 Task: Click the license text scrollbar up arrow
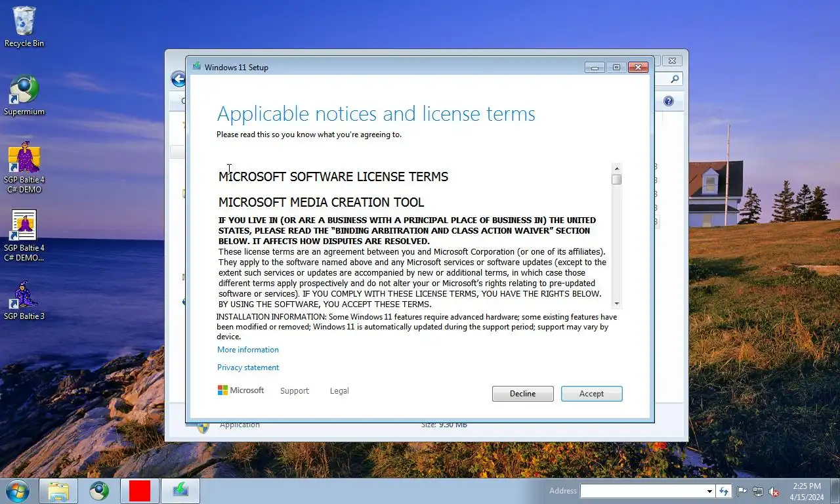[616, 167]
